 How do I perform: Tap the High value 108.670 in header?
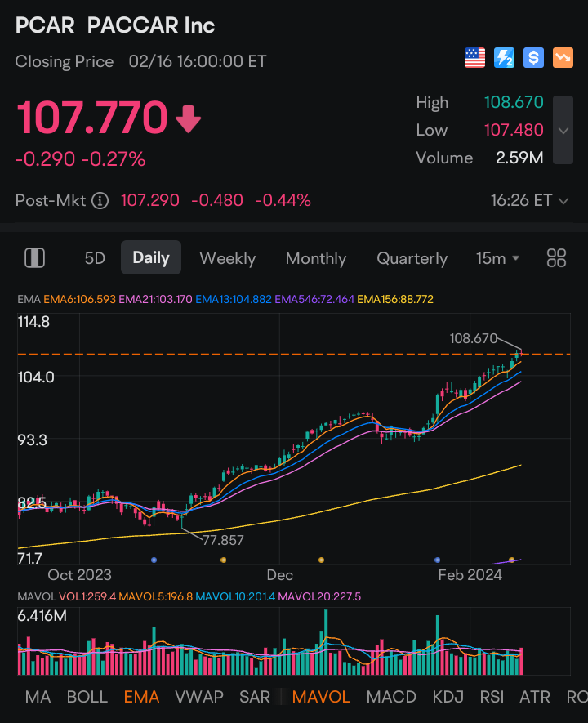[x=514, y=102]
